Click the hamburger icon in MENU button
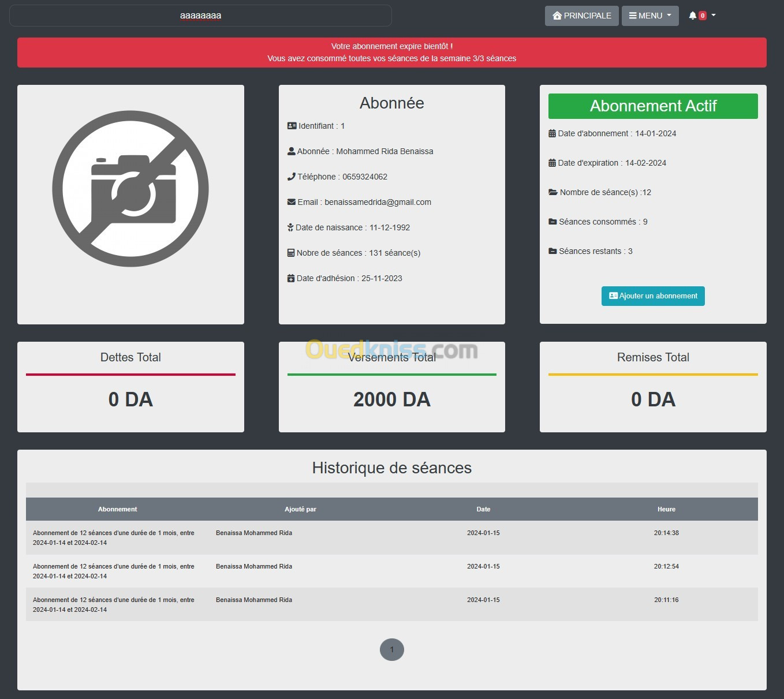Viewport: 784px width, 699px height. tap(633, 16)
